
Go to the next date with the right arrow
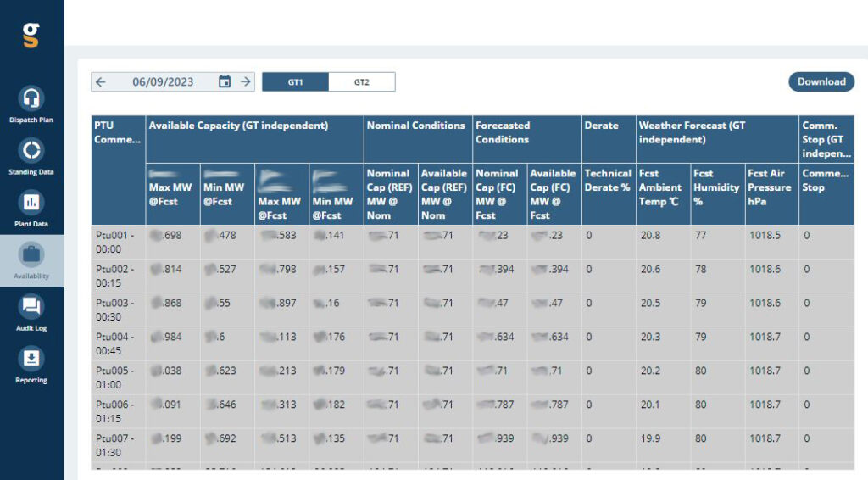[x=245, y=82]
